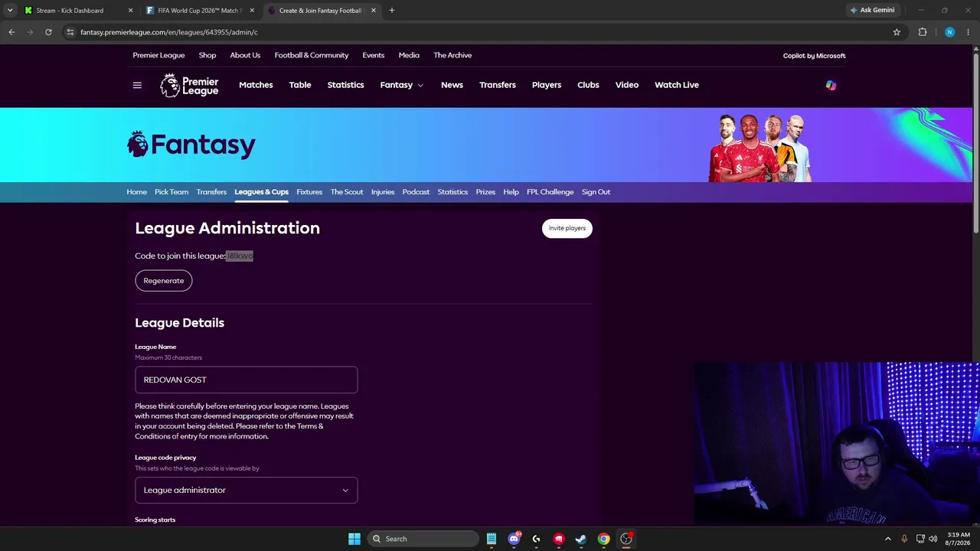Reload the page with the refresh icon
Screen dimensions: 980x551
(48, 32)
